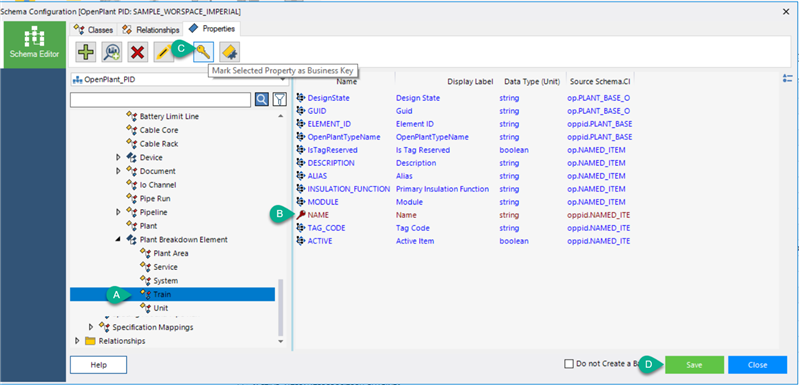Expand the Document tree node
799x385 pixels.
click(119, 171)
